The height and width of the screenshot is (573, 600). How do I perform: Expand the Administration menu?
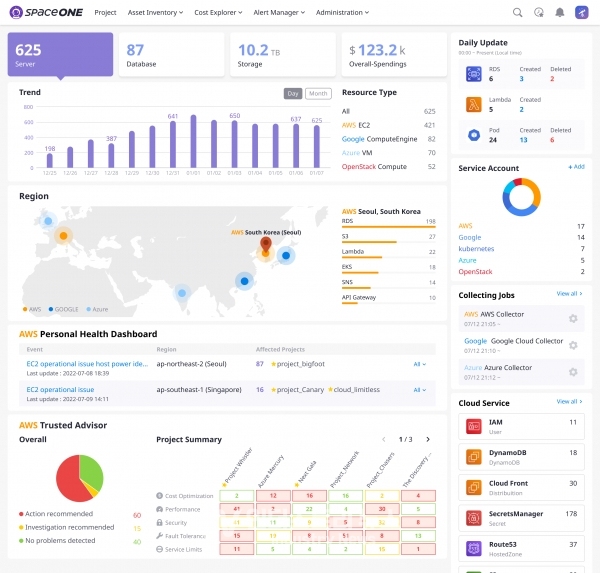click(342, 13)
